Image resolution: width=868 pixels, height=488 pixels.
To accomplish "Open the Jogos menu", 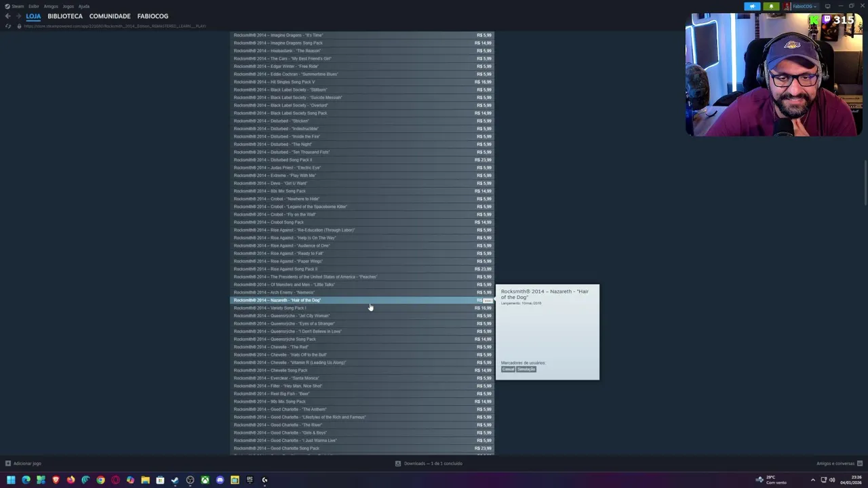I will point(68,6).
